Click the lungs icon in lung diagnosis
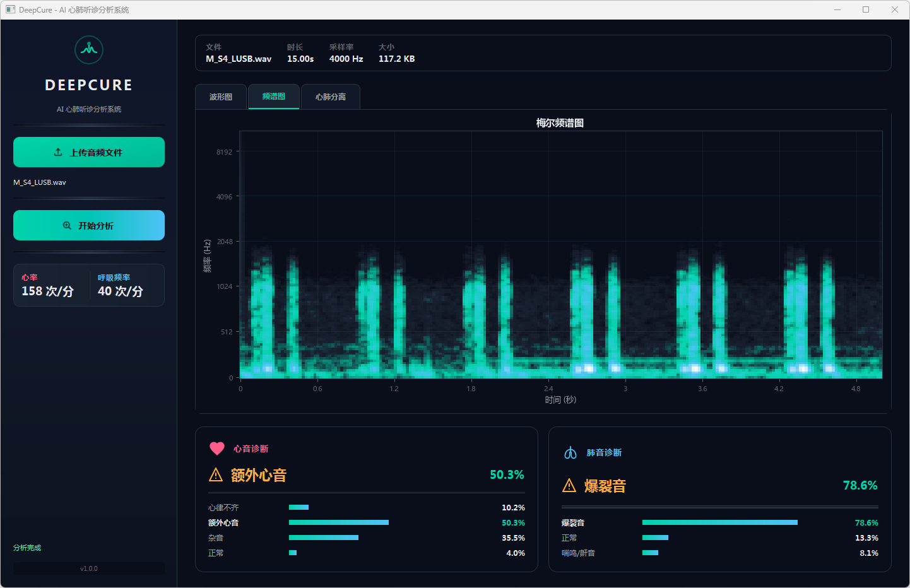Screen dimensions: 910x588 click(570, 452)
